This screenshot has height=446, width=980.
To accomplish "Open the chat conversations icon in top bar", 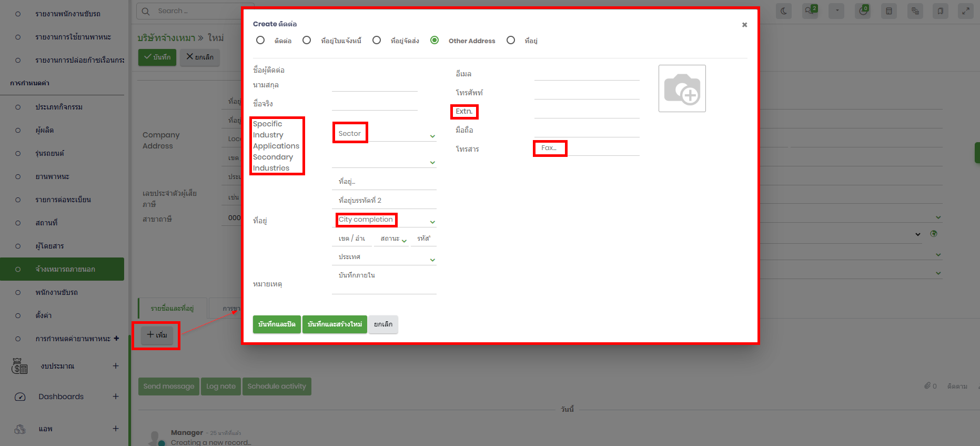I will (x=810, y=11).
